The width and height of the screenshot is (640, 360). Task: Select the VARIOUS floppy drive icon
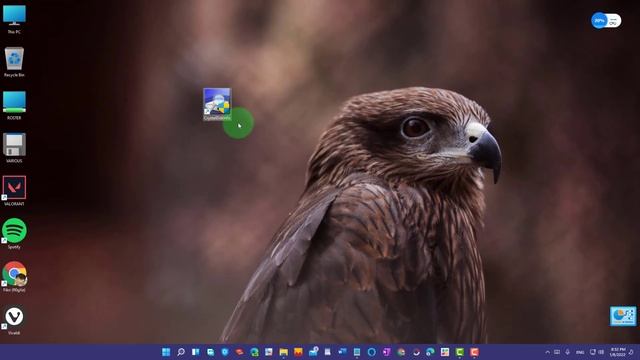click(14, 148)
